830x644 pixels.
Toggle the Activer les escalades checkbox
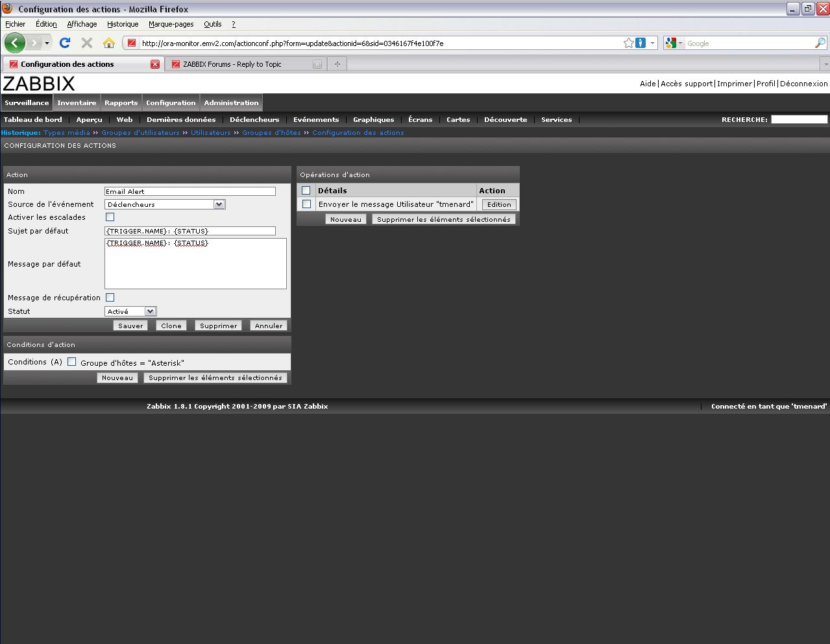pyautogui.click(x=110, y=217)
